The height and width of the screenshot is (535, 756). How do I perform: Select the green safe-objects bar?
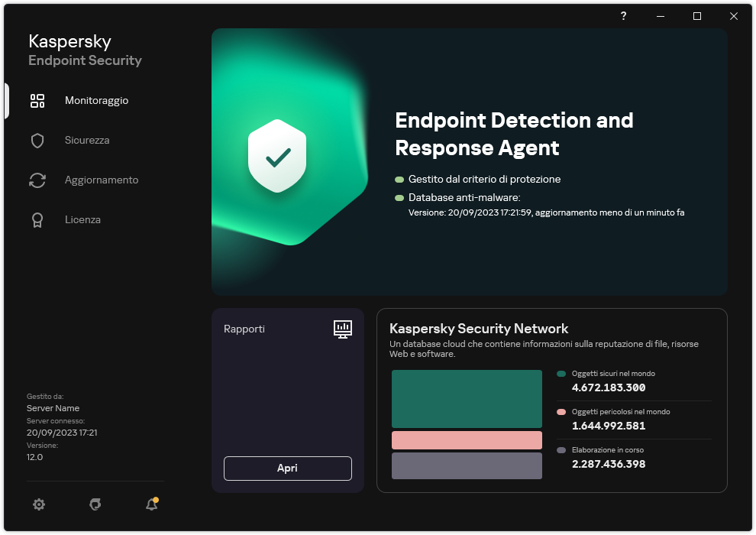pyautogui.click(x=467, y=398)
